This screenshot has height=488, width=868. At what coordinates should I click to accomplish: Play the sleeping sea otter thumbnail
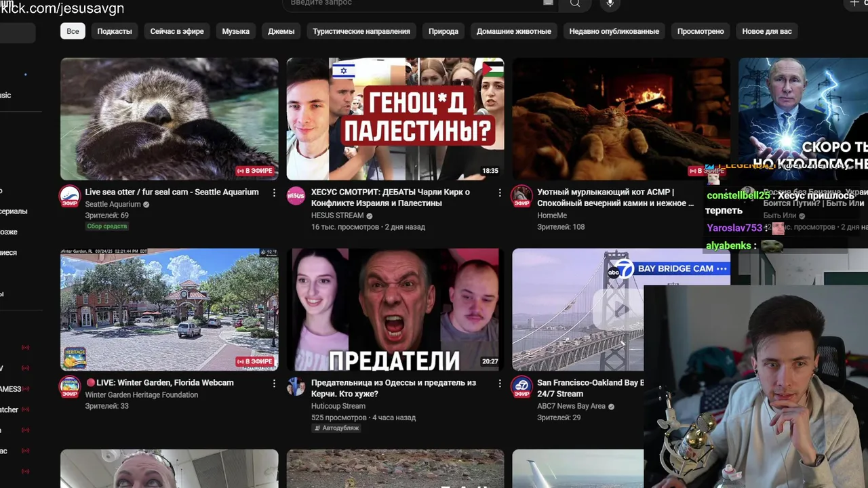point(169,119)
